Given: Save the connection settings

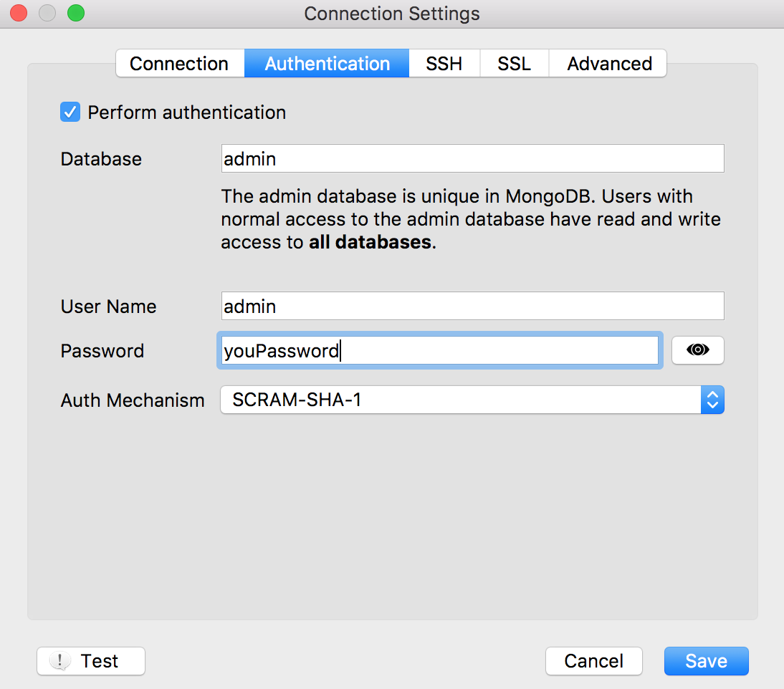Looking at the screenshot, I should pyautogui.click(x=706, y=661).
